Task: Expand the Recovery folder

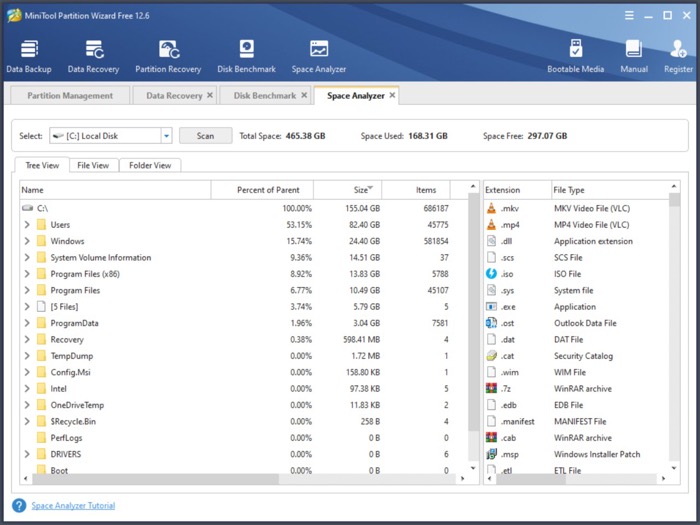Action: tap(27, 339)
